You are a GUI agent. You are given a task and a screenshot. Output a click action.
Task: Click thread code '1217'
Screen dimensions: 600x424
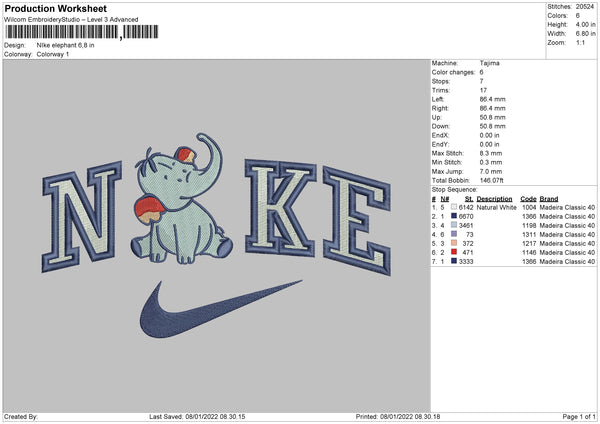click(529, 243)
